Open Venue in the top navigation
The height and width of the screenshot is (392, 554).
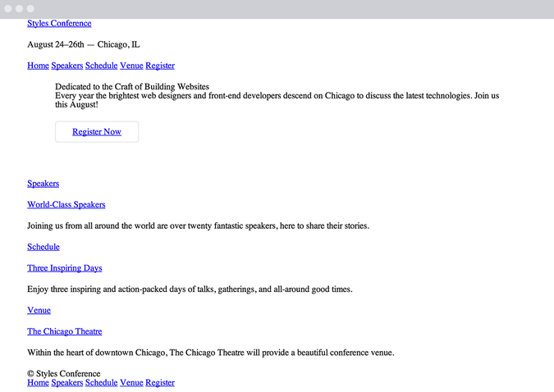131,66
